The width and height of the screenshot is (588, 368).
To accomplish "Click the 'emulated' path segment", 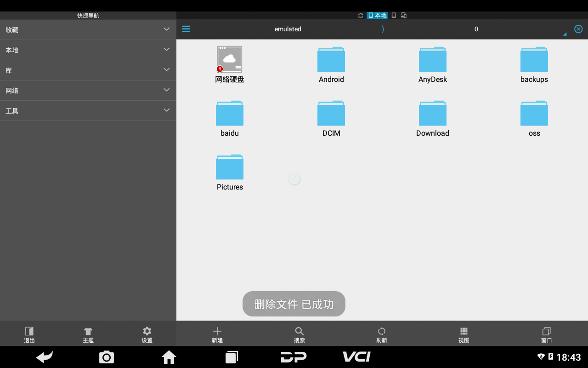I will click(288, 29).
